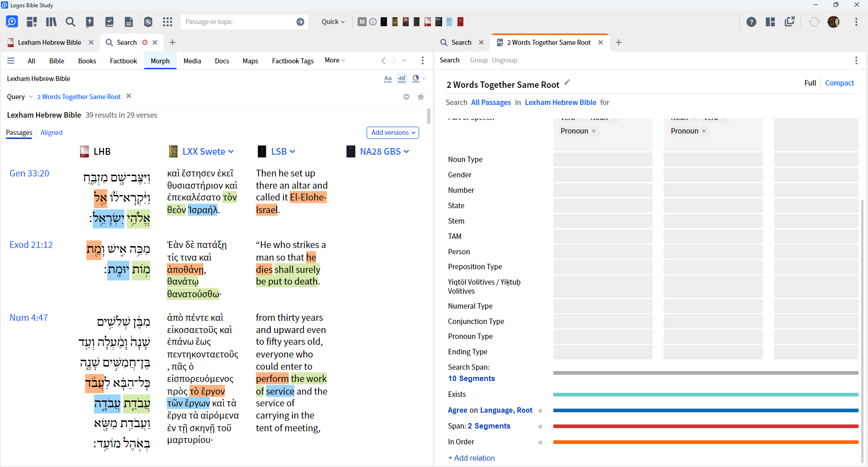The width and height of the screenshot is (868, 467).
Task: Click the blue Agree relation bar
Action: 706,410
